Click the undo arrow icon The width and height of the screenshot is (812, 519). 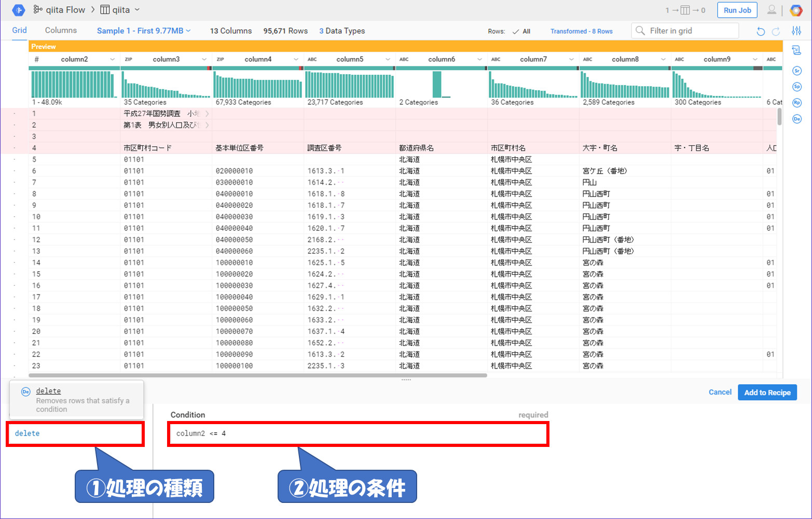tap(761, 32)
